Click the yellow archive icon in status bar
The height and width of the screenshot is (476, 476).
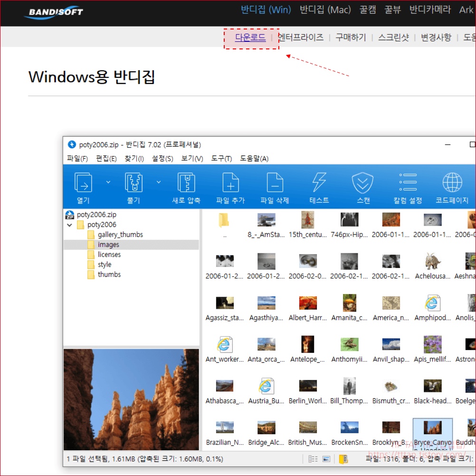coord(343,459)
